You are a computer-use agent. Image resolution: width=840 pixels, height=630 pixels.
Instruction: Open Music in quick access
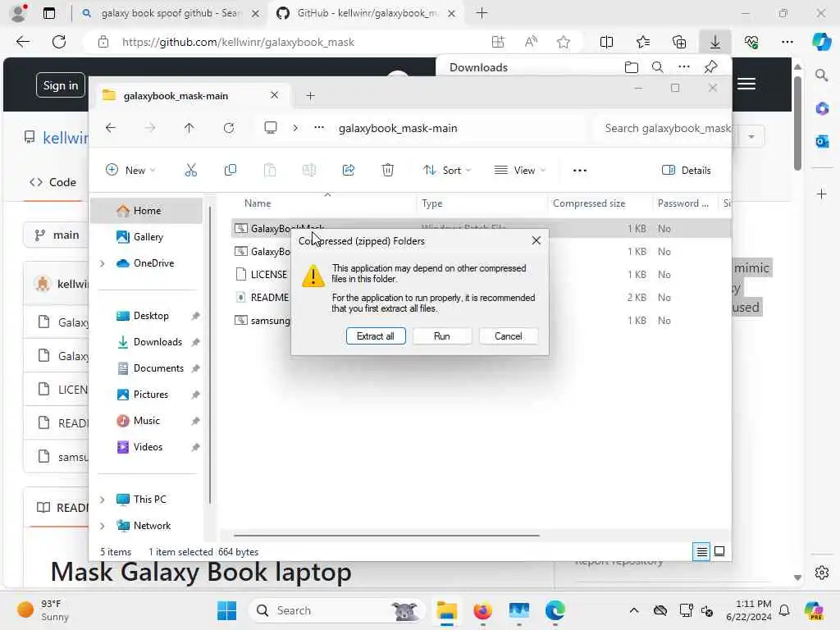tap(147, 421)
